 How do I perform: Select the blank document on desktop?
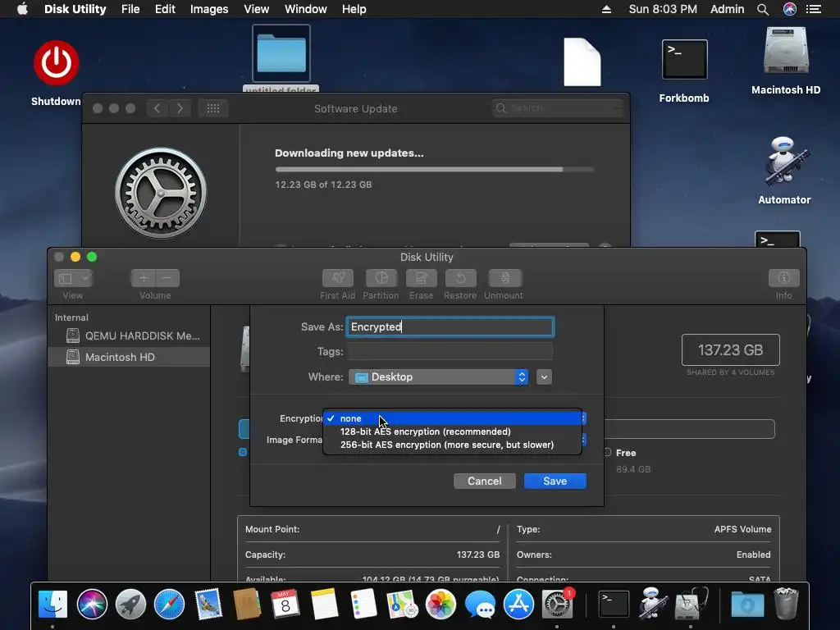click(582, 62)
